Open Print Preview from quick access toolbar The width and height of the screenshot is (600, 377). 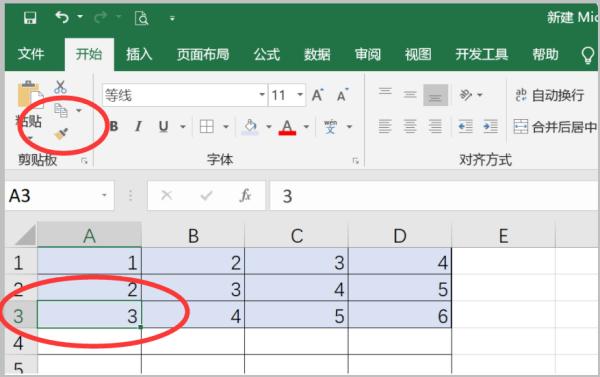142,18
